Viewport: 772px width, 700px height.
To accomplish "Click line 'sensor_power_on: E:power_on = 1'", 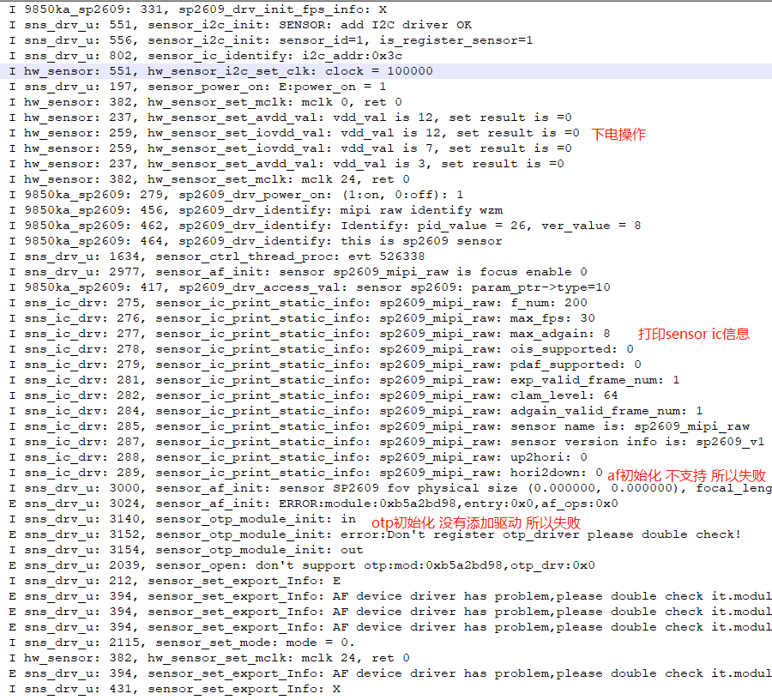I will [198, 87].
